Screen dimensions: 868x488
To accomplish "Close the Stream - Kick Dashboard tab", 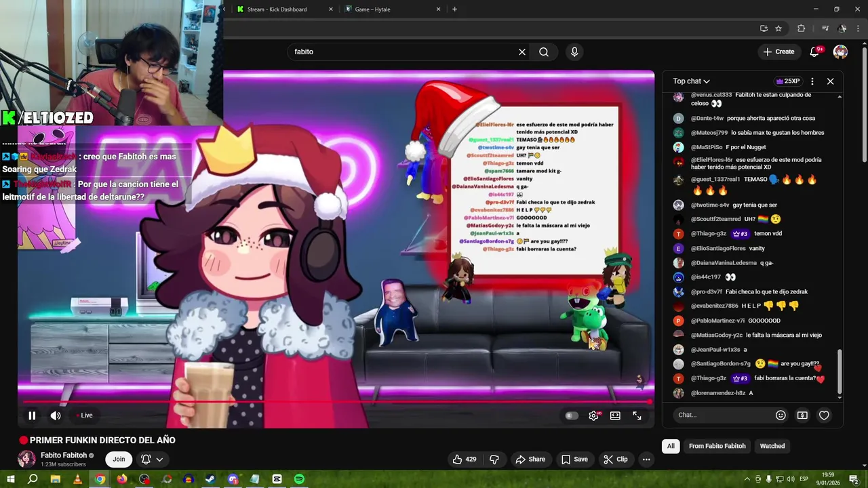I will pos(331,9).
